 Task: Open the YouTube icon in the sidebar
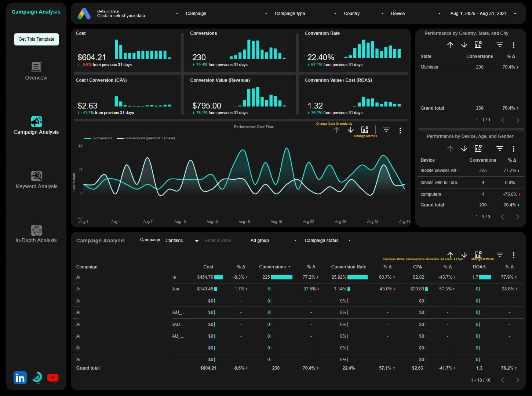click(53, 378)
